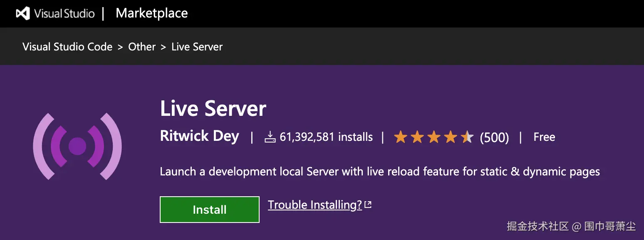This screenshot has height=240, width=644.
Task: Select the Live Server breadcrumb item
Action: (197, 47)
